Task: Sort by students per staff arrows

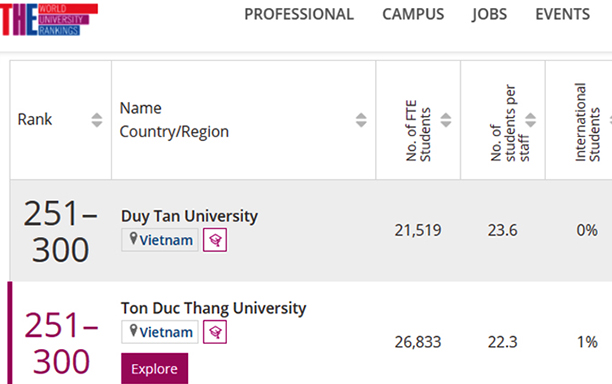Action: (530, 120)
